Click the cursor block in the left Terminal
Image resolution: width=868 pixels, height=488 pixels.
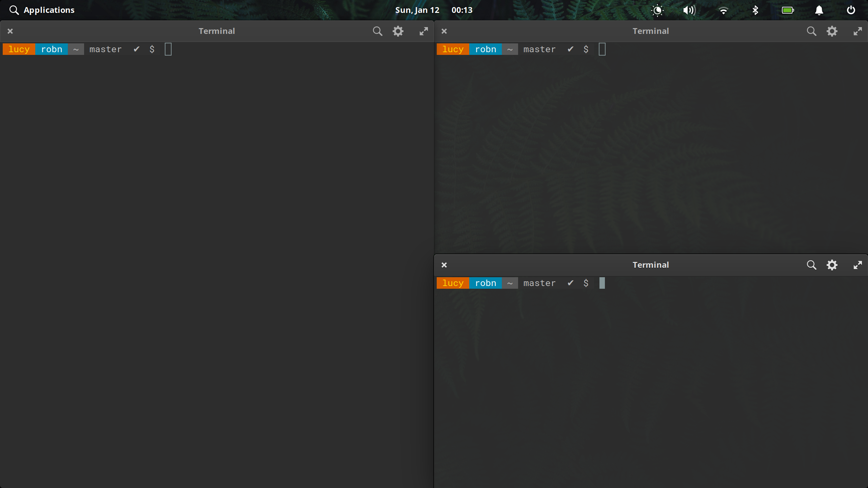point(168,49)
